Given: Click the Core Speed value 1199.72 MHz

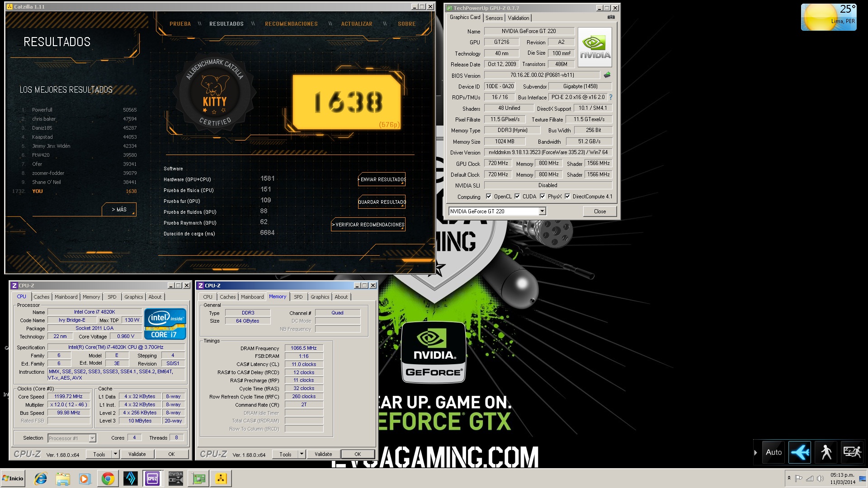Looking at the screenshot, I should pyautogui.click(x=69, y=396).
